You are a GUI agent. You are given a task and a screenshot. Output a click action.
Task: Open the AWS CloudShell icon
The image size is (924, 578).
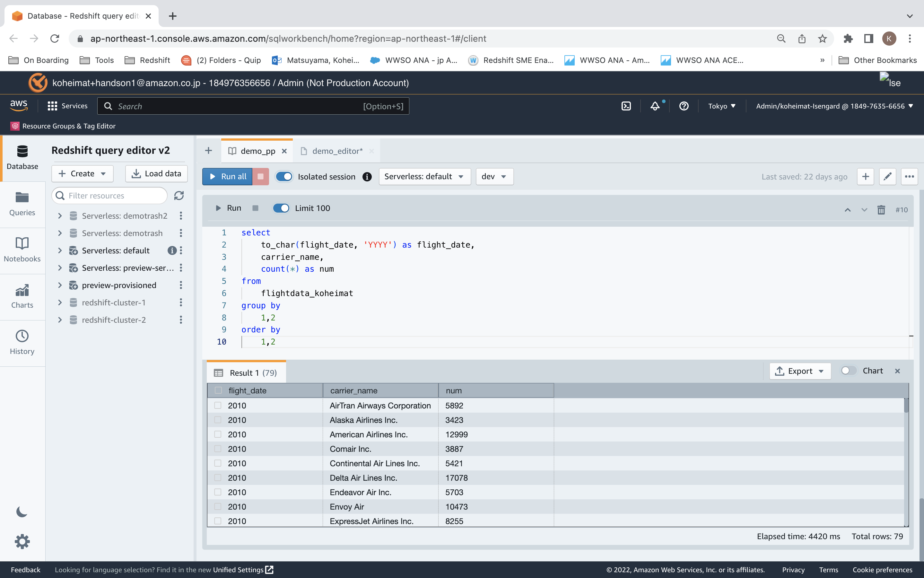(626, 106)
